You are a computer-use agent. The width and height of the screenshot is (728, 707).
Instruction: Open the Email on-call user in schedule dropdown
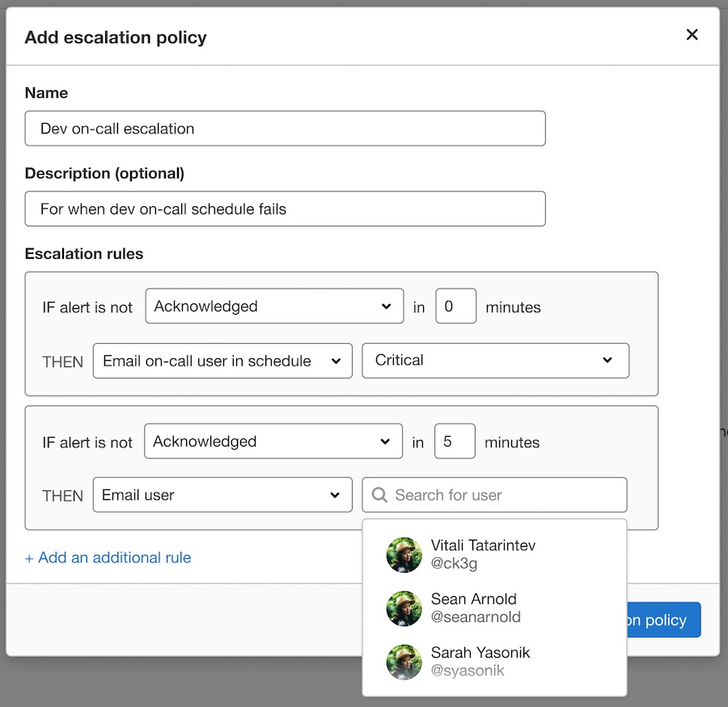pyautogui.click(x=222, y=360)
